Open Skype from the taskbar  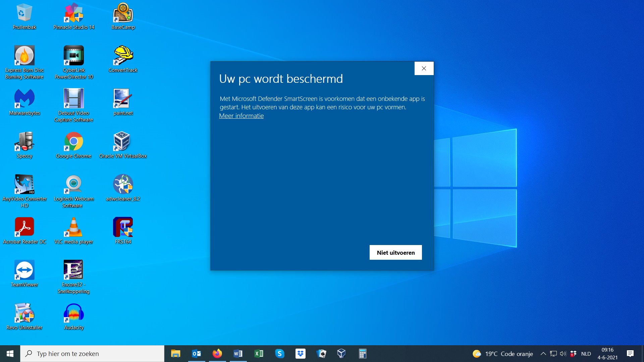tap(280, 354)
